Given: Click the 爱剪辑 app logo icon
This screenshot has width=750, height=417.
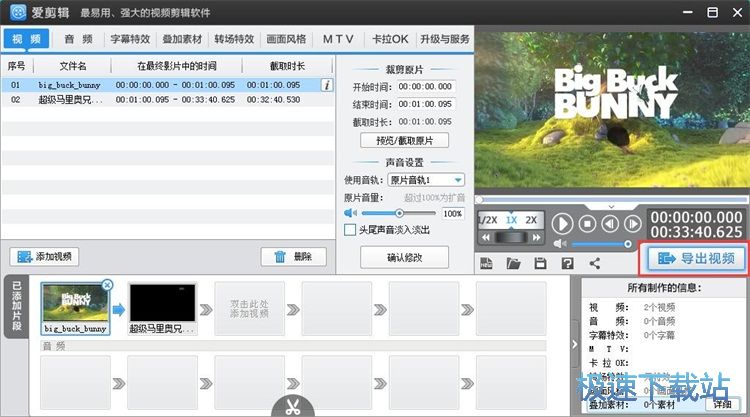Looking at the screenshot, I should pyautogui.click(x=18, y=12).
